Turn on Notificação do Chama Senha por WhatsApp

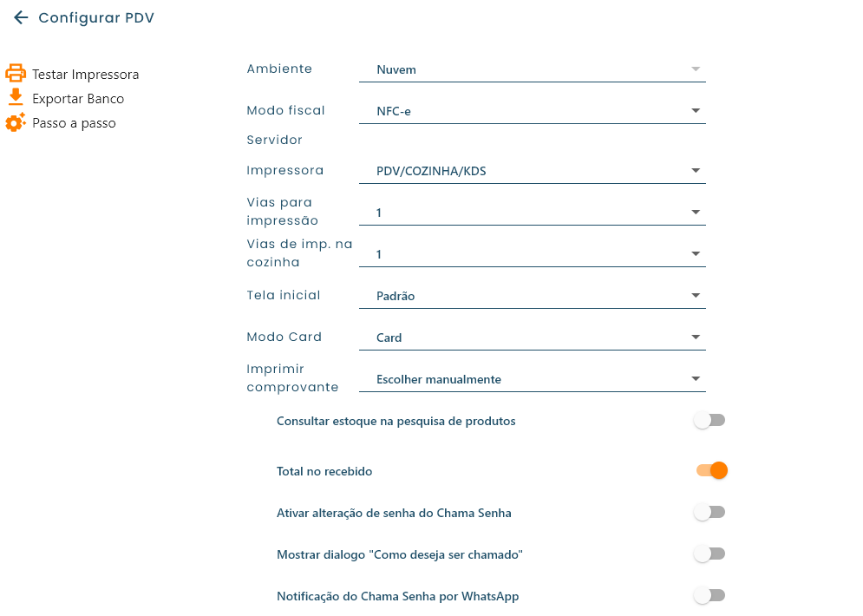coord(709,596)
